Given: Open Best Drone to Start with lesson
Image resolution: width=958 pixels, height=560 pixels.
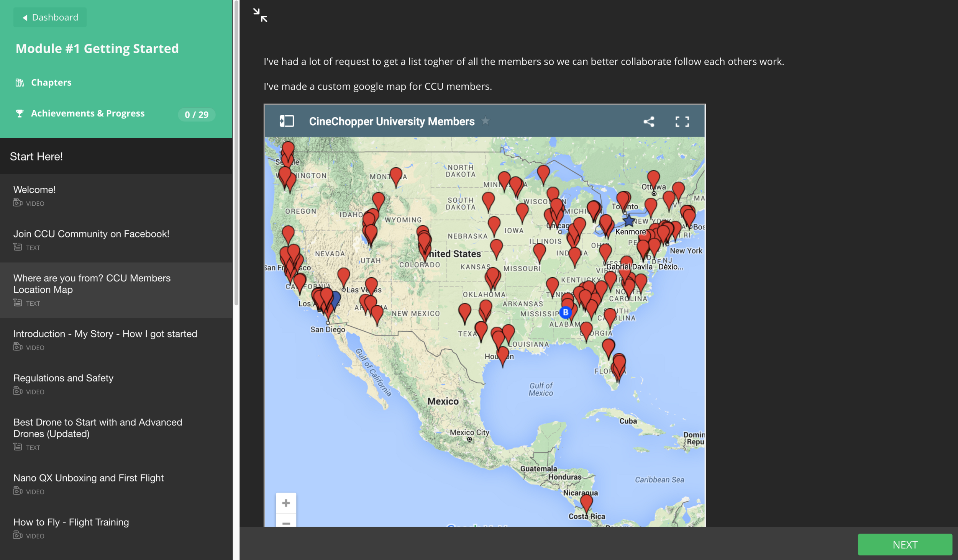Looking at the screenshot, I should coord(116,434).
